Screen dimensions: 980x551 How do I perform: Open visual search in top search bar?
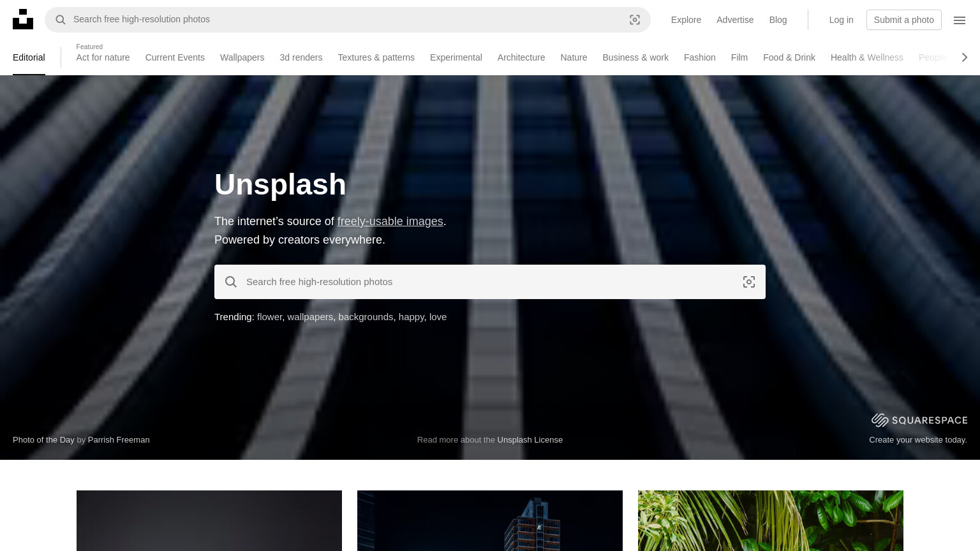coord(635,20)
